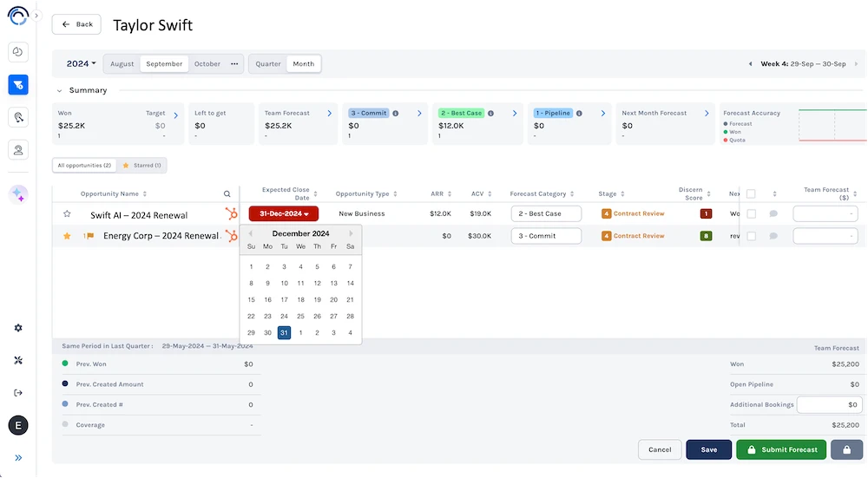Click the gray lock button beside Submit Forecast

[x=846, y=449]
